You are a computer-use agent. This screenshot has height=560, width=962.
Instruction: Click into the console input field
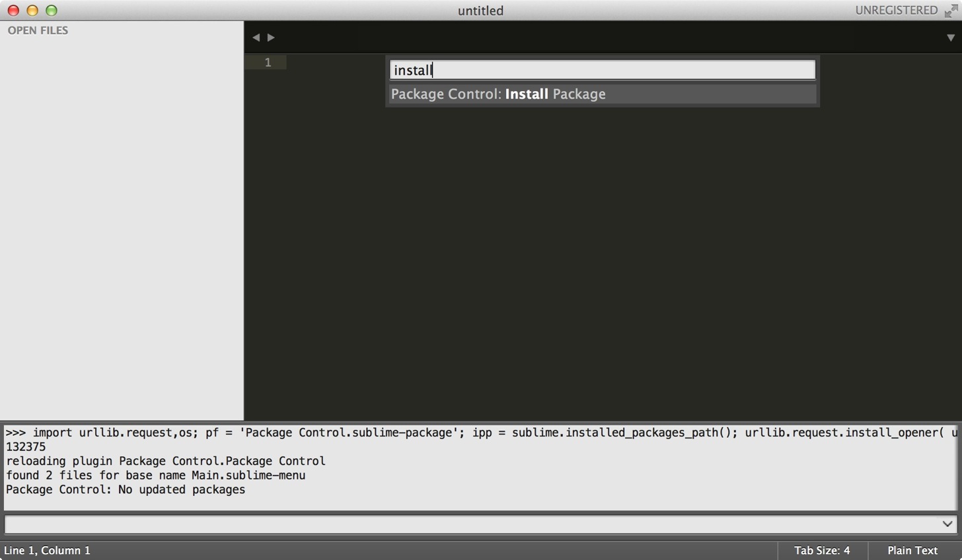tap(472, 524)
